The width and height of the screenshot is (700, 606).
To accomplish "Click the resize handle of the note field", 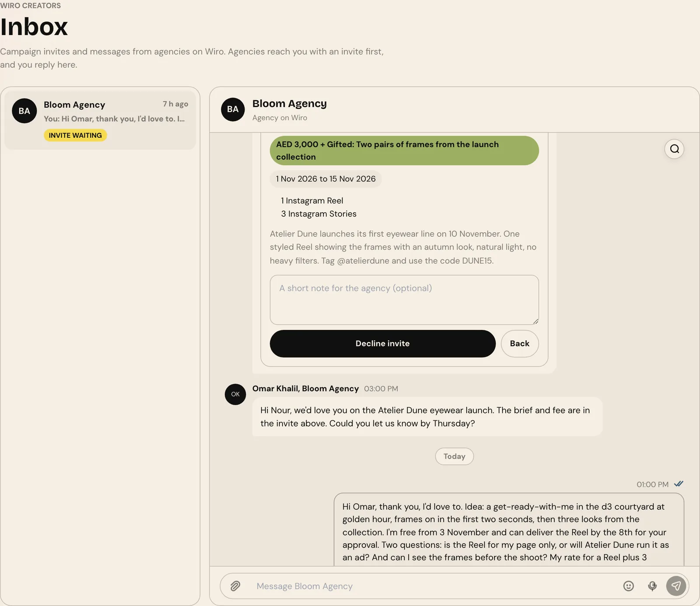I will click(x=535, y=321).
